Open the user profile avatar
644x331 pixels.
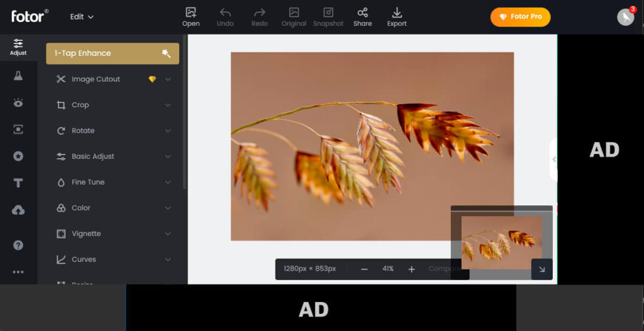point(626,17)
